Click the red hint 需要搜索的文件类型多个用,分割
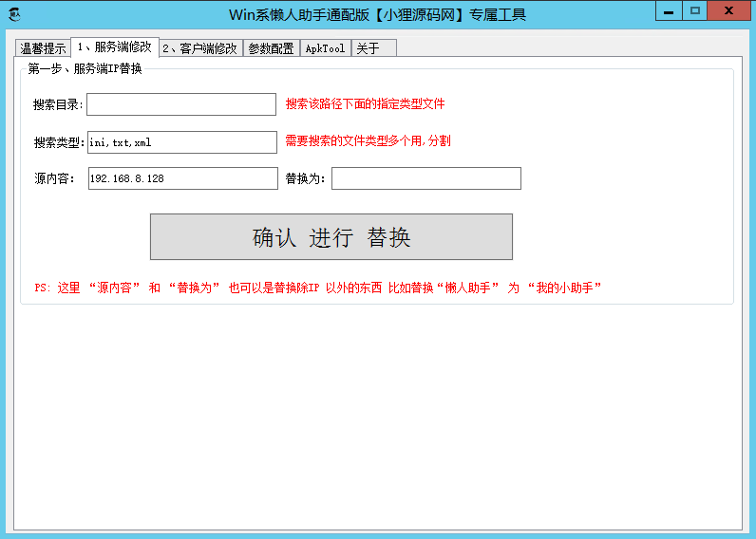756x539 pixels. [368, 141]
